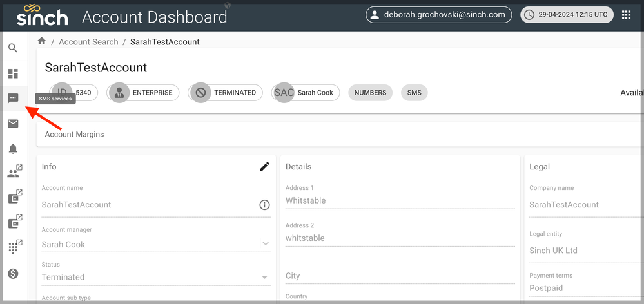644x304 pixels.
Task: Click the Account name field
Action: 150,205
